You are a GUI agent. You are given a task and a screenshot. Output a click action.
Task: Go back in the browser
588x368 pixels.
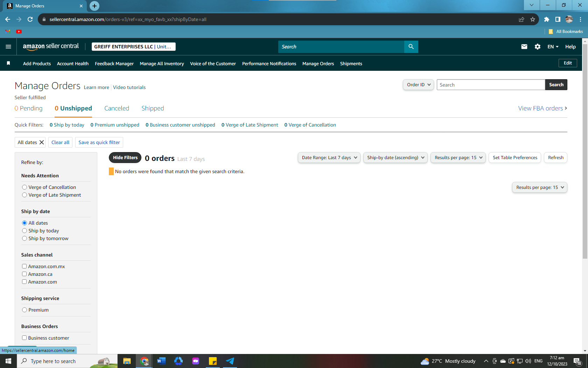click(x=8, y=19)
